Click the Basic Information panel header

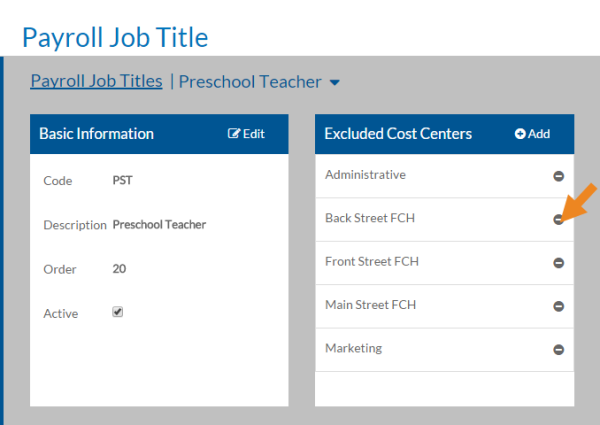(x=96, y=134)
